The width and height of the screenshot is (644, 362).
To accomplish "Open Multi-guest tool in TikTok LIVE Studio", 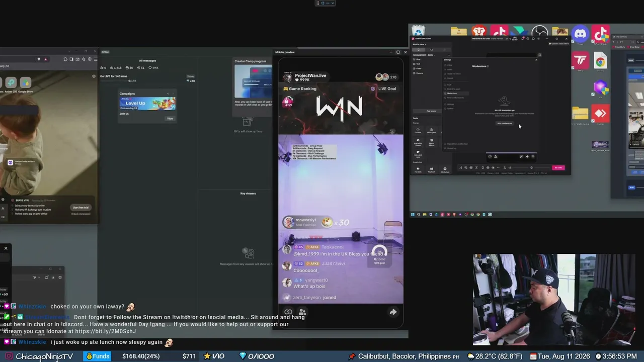I will (x=431, y=130).
